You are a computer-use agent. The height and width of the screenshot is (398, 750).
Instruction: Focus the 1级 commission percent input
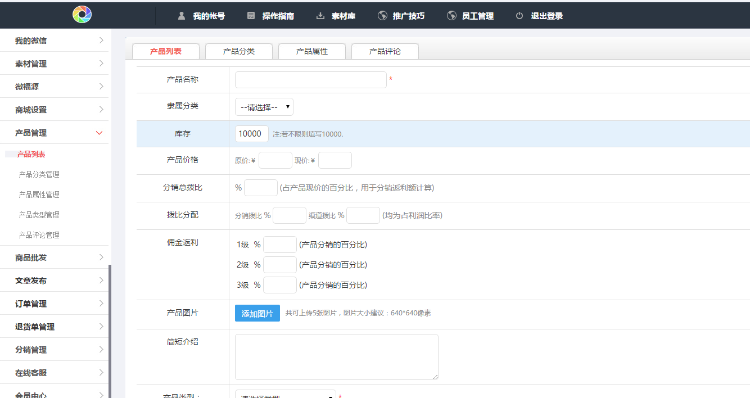[x=280, y=244]
